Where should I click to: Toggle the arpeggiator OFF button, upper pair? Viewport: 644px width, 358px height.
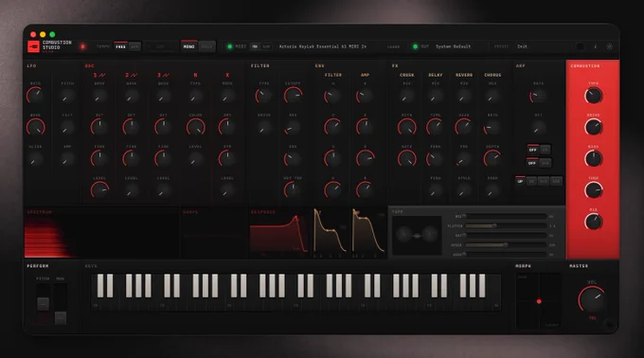tap(532, 150)
